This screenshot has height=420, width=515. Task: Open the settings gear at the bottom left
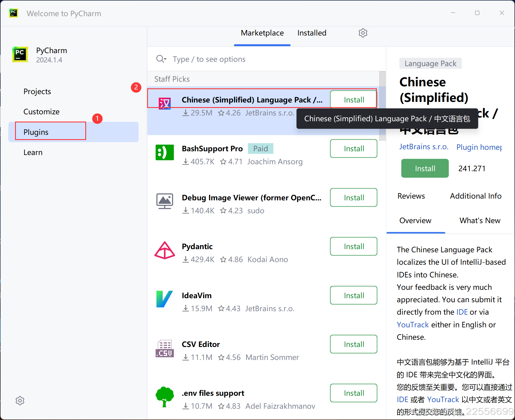[x=20, y=401]
